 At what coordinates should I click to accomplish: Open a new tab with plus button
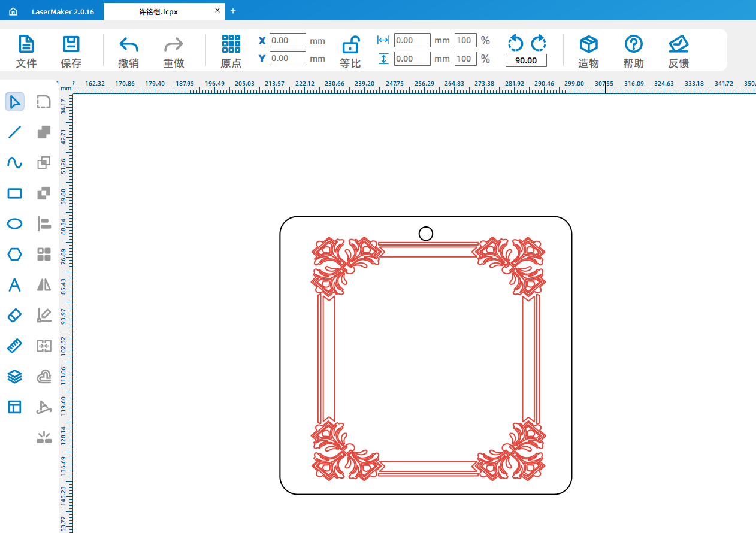pos(233,11)
